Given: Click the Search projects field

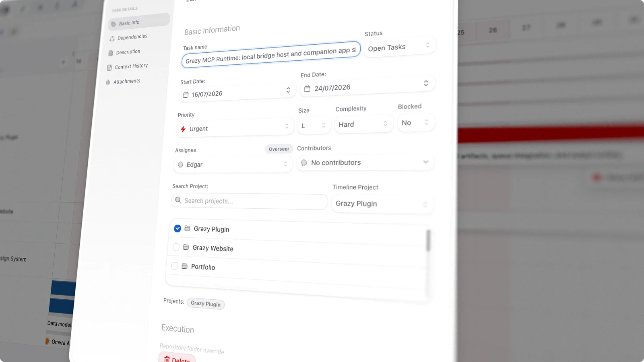Looking at the screenshot, I should 250,201.
